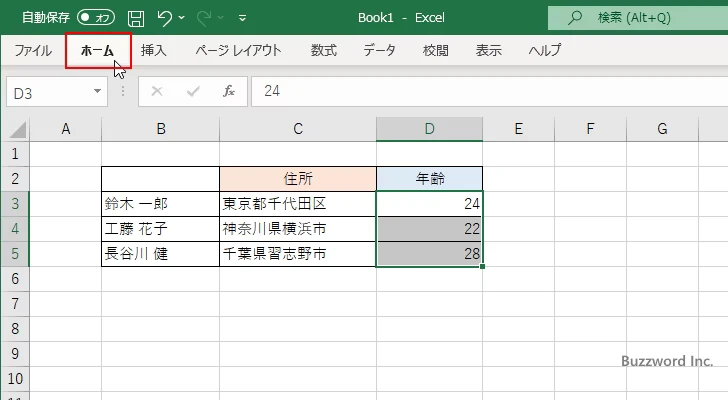The height and width of the screenshot is (400, 728).
Task: Select row 1 header
Action: (15, 154)
